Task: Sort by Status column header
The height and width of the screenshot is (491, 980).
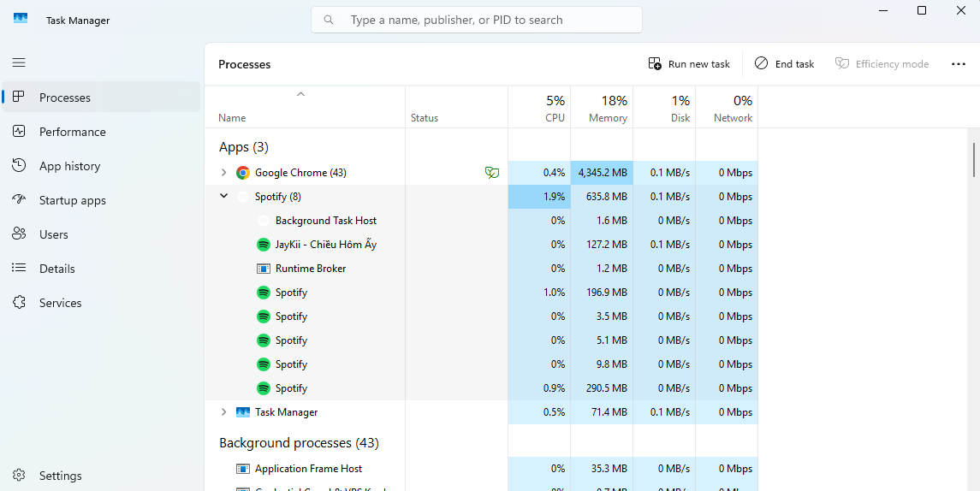Action: tap(456, 107)
